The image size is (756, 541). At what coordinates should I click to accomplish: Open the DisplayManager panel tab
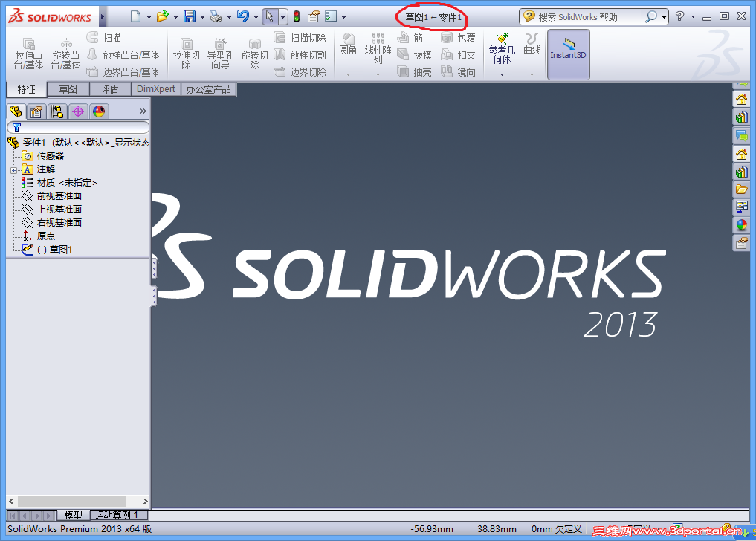pos(99,112)
